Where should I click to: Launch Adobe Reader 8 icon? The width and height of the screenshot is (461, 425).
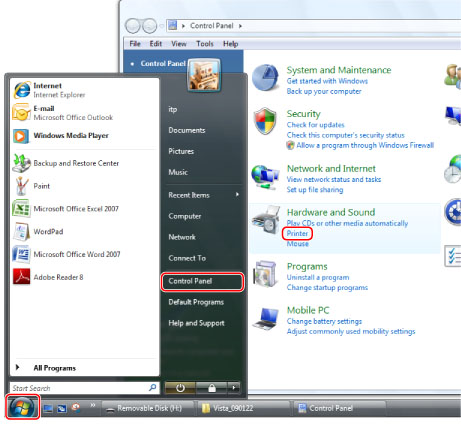pyautogui.click(x=21, y=277)
